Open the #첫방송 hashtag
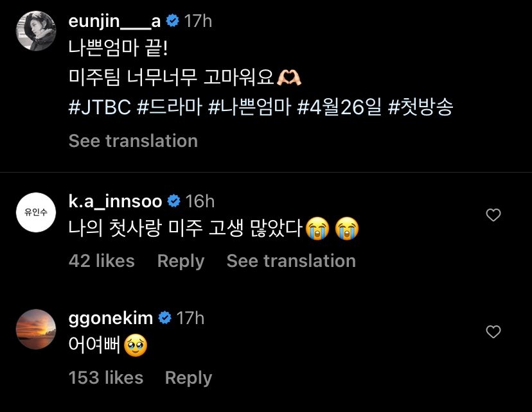Screen dimensions: 532x412 (421, 107)
